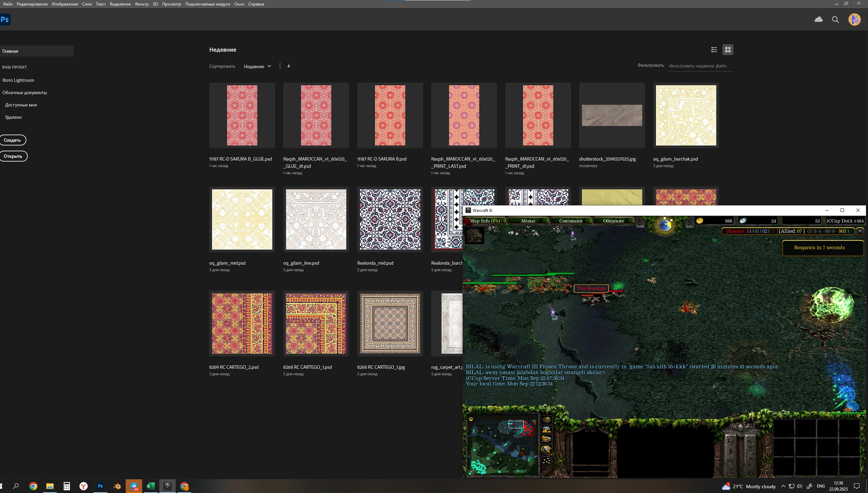Screen dimensions: 868x493
Task: Click the minimap signal ping icon
Action: click(x=546, y=420)
